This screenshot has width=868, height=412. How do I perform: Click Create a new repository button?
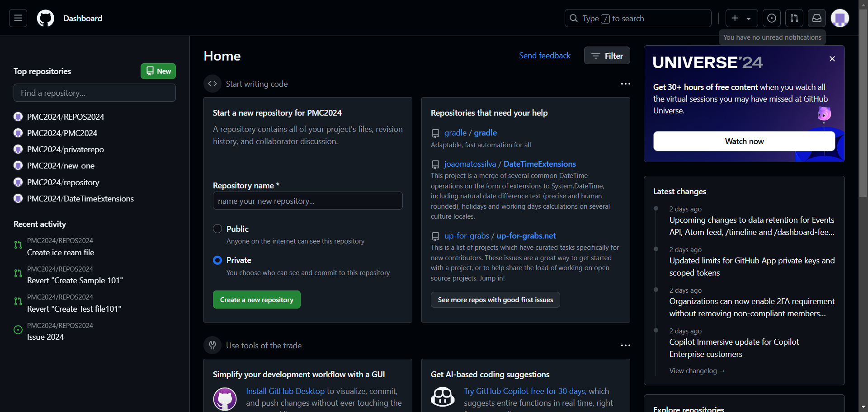pos(256,300)
